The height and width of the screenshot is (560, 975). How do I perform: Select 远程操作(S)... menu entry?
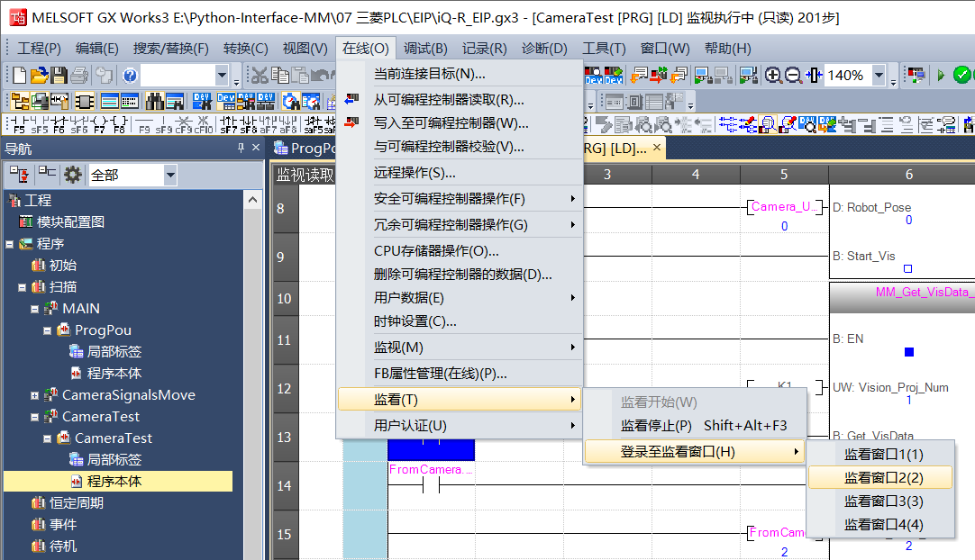click(x=460, y=173)
